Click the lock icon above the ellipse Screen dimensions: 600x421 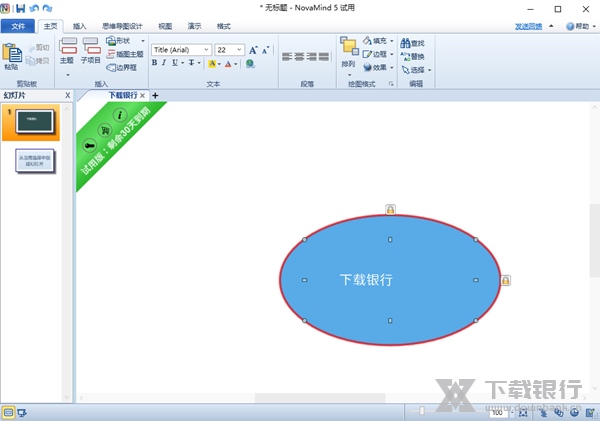point(390,209)
